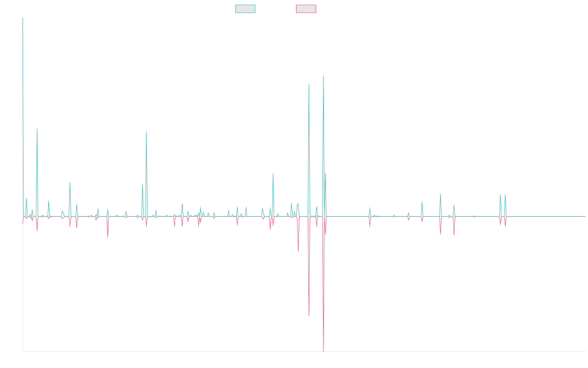Toggle the teal series legend box
Screen dimensions: 588x368
click(245, 9)
